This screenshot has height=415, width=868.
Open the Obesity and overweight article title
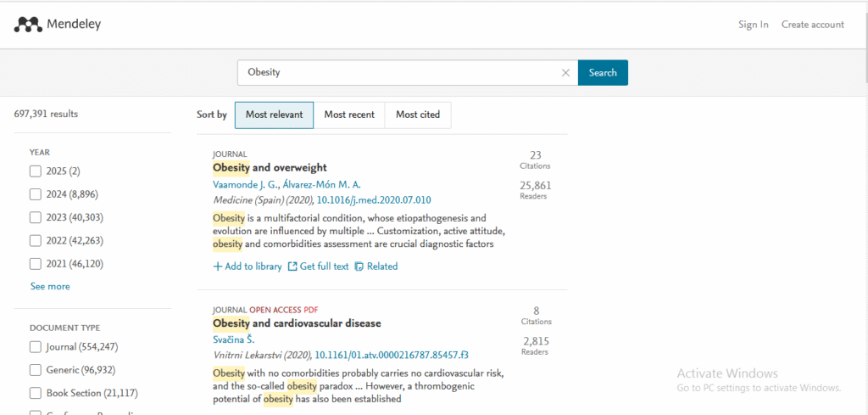[270, 167]
